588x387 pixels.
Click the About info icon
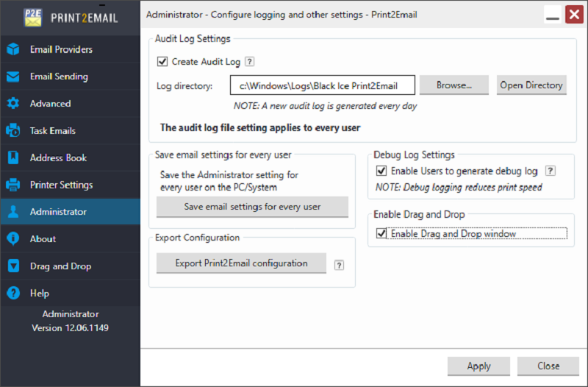pyautogui.click(x=13, y=239)
